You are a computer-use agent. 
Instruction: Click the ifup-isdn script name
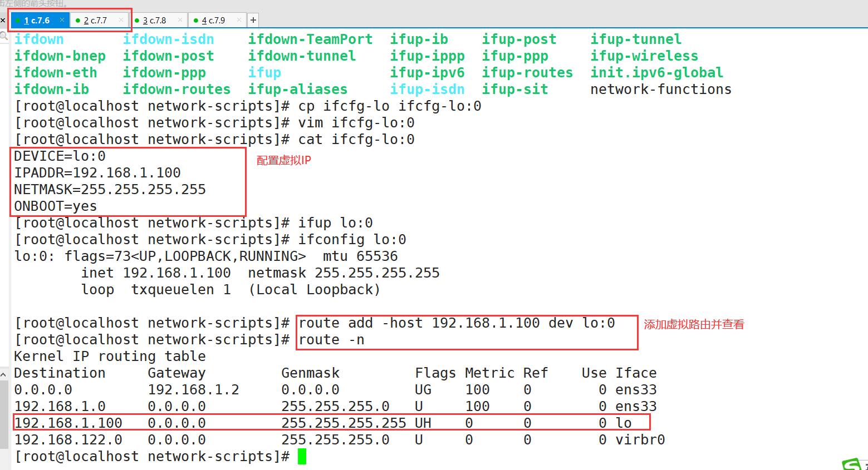click(x=427, y=90)
